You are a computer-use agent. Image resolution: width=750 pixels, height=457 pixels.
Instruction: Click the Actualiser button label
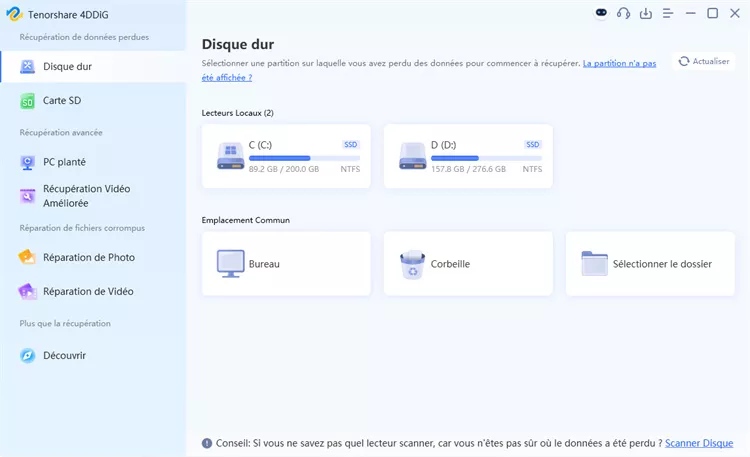click(x=711, y=61)
